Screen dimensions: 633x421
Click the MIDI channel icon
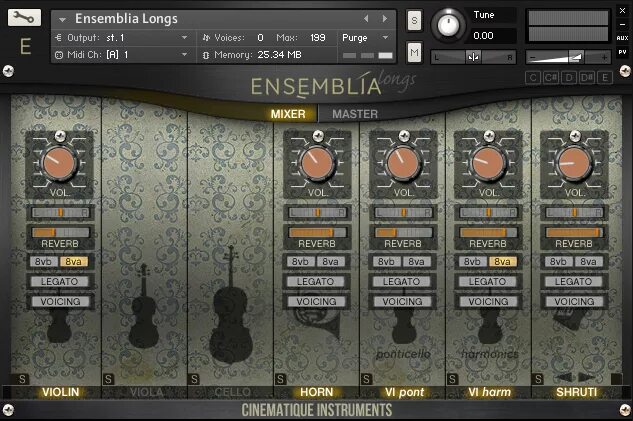[59, 55]
